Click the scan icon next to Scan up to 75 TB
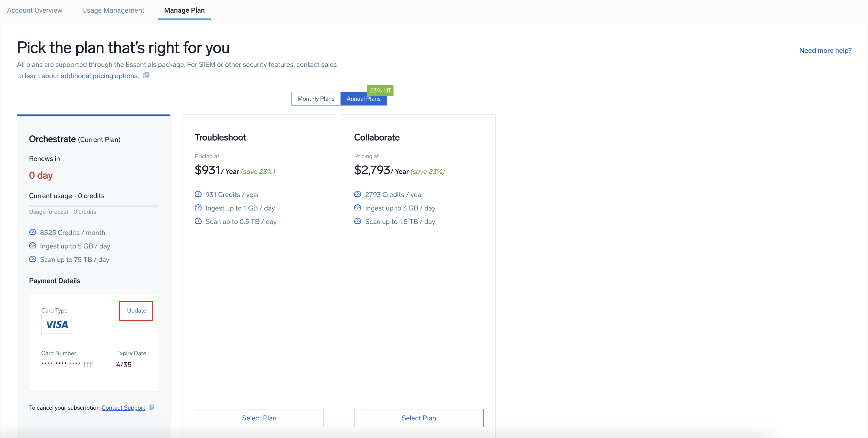 pyautogui.click(x=32, y=259)
